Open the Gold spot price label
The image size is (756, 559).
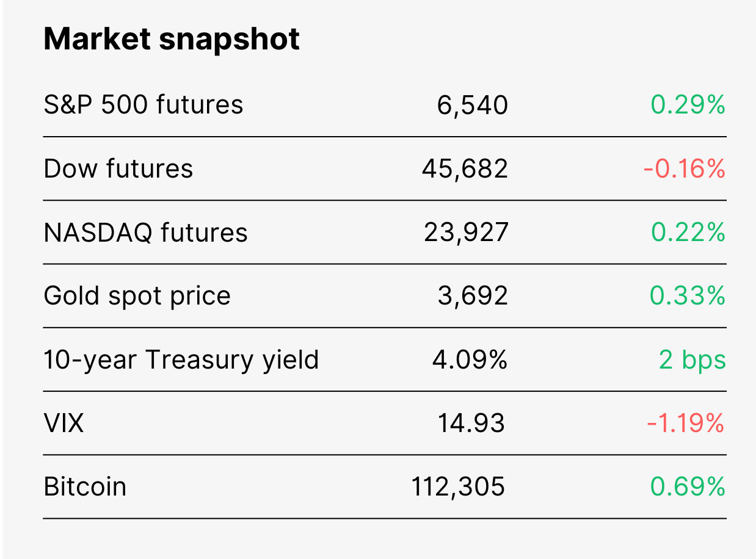point(137,296)
